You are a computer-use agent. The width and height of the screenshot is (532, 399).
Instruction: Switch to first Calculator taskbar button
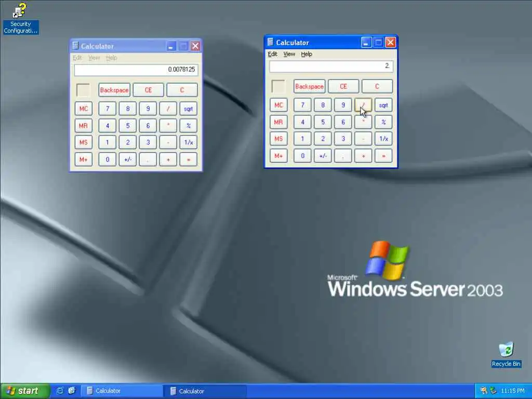(x=121, y=391)
